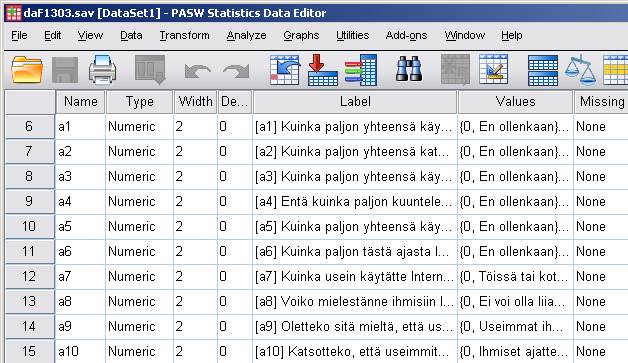The height and width of the screenshot is (363, 628).
Task: Click the Values cell for variable a8
Action: point(515,301)
